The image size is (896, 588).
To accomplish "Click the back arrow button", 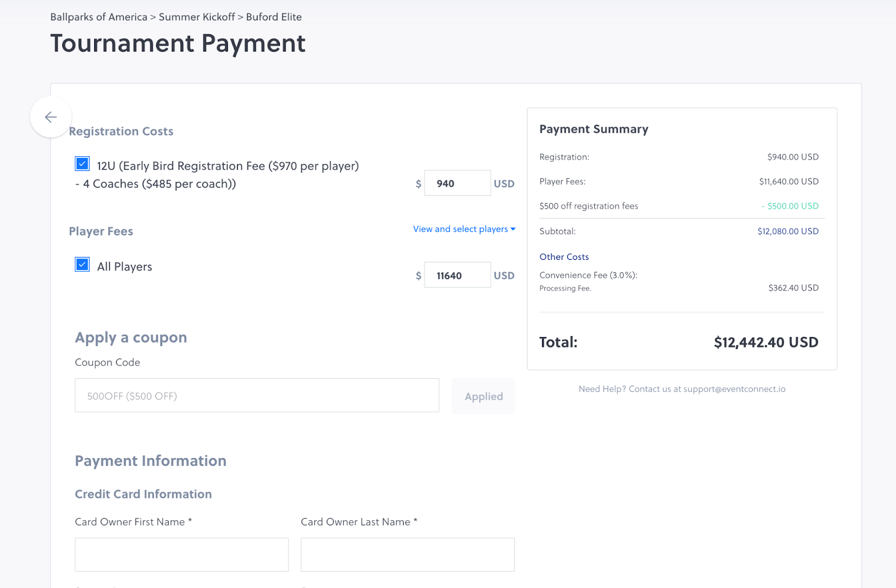I will click(x=51, y=117).
